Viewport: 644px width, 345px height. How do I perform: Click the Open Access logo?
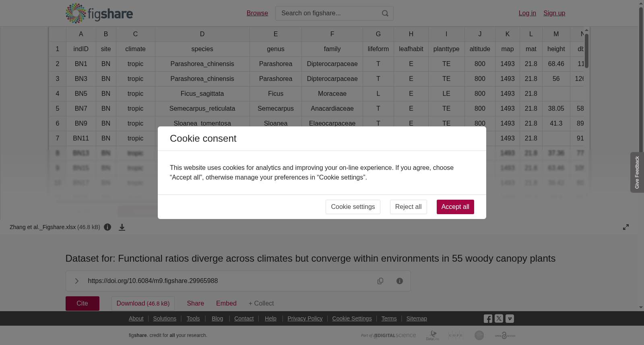[x=505, y=335]
